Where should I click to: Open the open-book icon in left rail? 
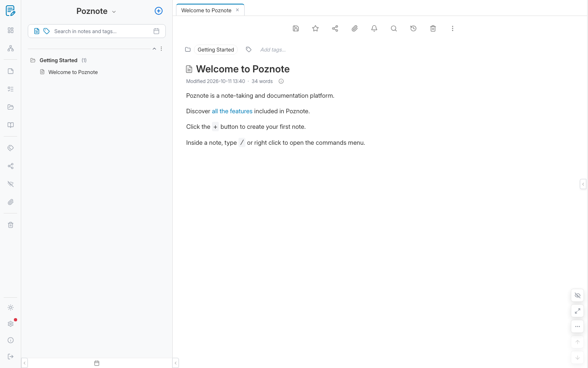(11, 125)
